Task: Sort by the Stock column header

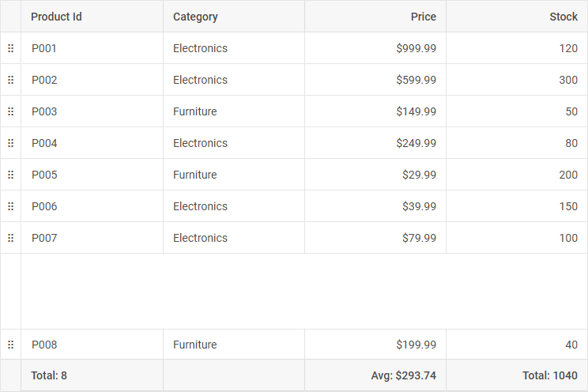Action: pos(563,17)
